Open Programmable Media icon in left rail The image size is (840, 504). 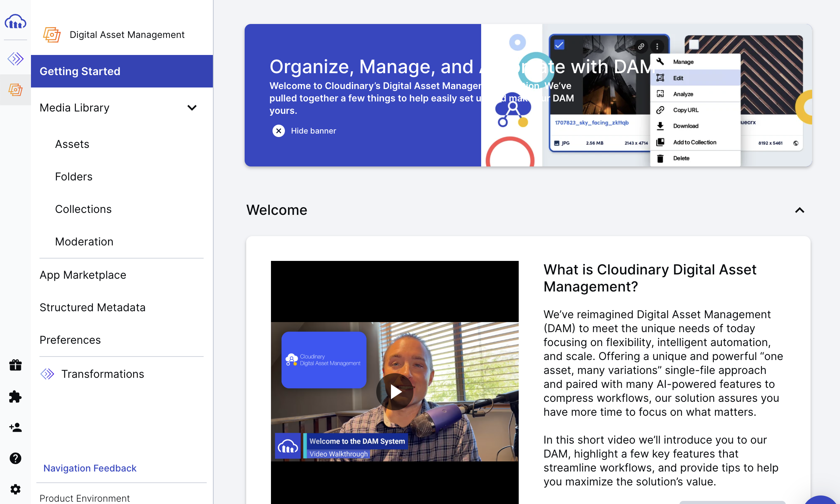click(x=15, y=59)
